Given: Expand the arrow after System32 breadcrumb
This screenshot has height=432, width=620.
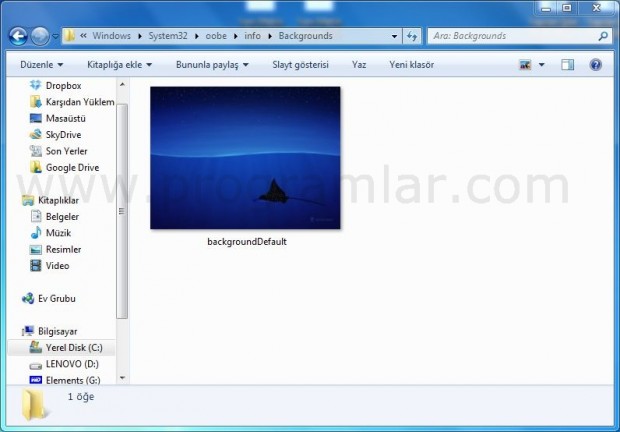Looking at the screenshot, I should (x=197, y=36).
